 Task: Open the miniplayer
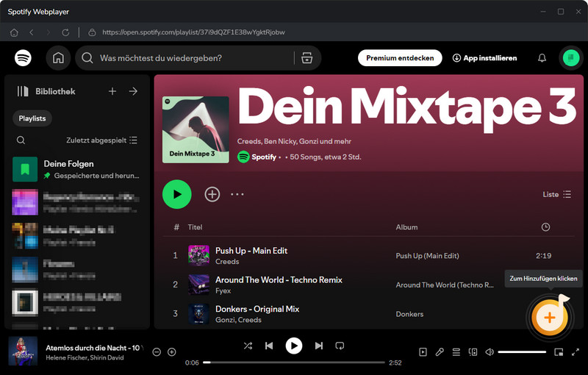pos(559,352)
